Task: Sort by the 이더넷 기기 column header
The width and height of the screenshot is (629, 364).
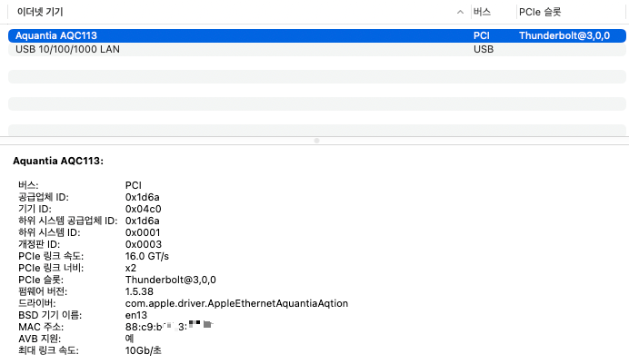Action: pyautogui.click(x=40, y=12)
